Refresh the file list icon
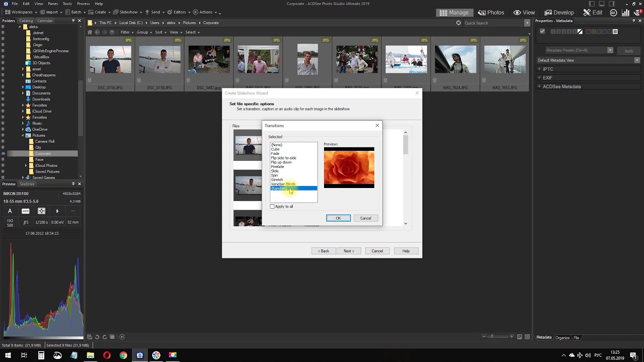Viewport: 644px width, 362px height. point(458,23)
